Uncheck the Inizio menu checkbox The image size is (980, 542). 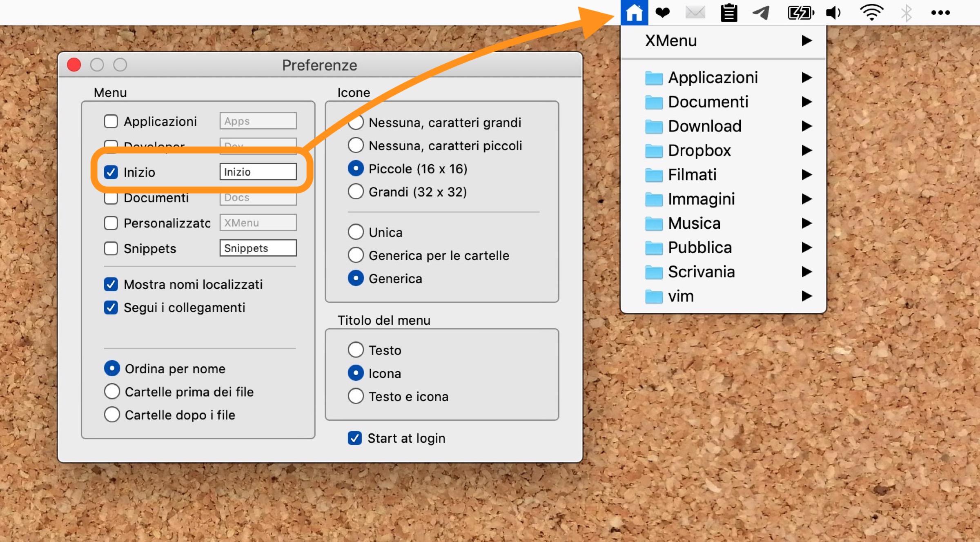[x=111, y=172]
